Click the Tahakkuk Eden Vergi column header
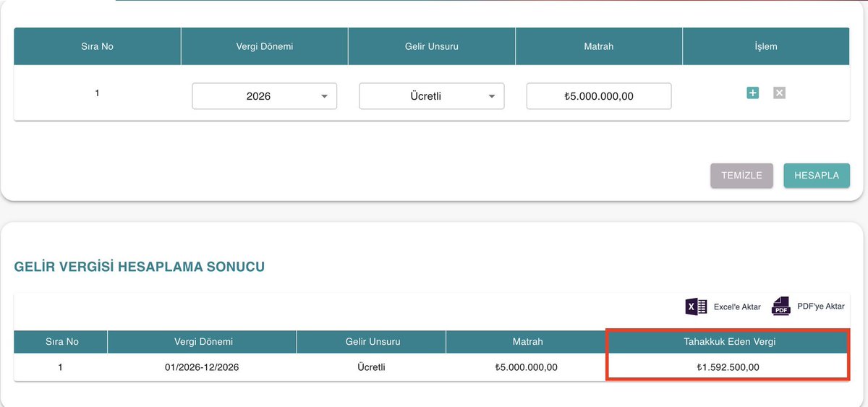 [x=728, y=341]
